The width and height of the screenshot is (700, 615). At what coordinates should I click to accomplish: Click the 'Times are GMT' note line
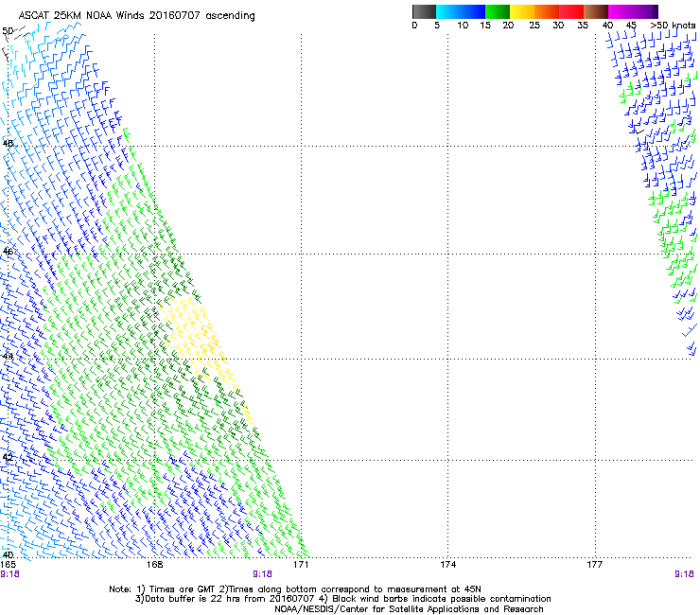click(x=295, y=589)
